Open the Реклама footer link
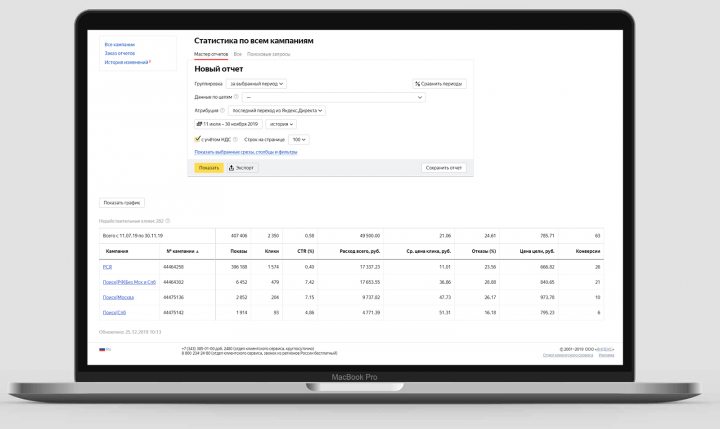 [x=606, y=355]
